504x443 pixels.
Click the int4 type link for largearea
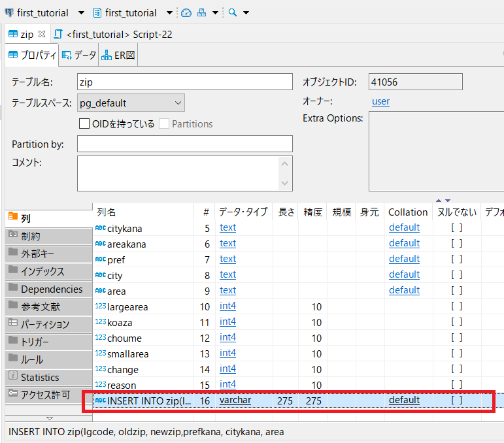[227, 306]
